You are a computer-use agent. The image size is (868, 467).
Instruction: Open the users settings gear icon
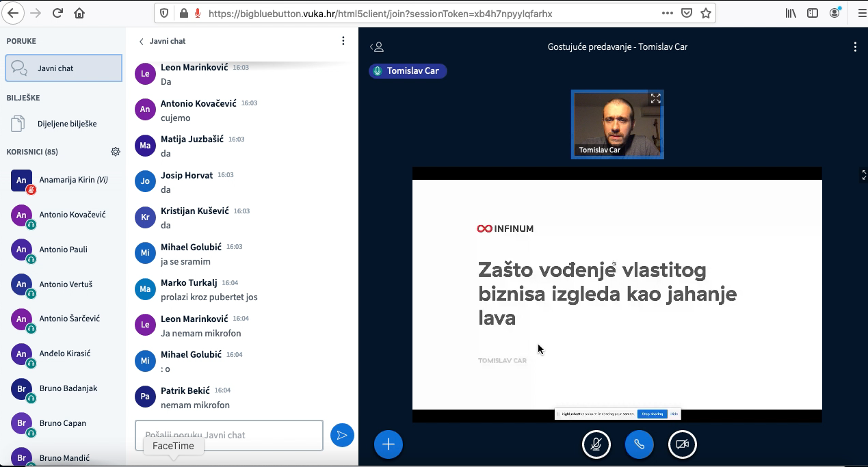116,152
